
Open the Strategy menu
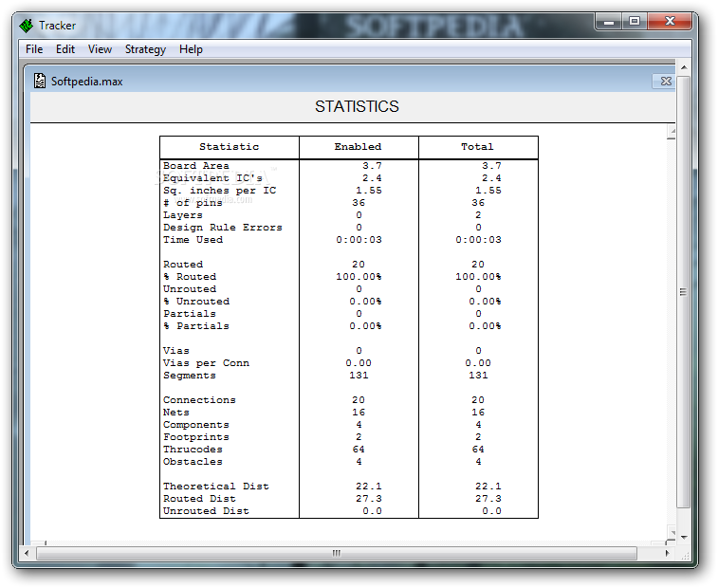pyautogui.click(x=145, y=49)
